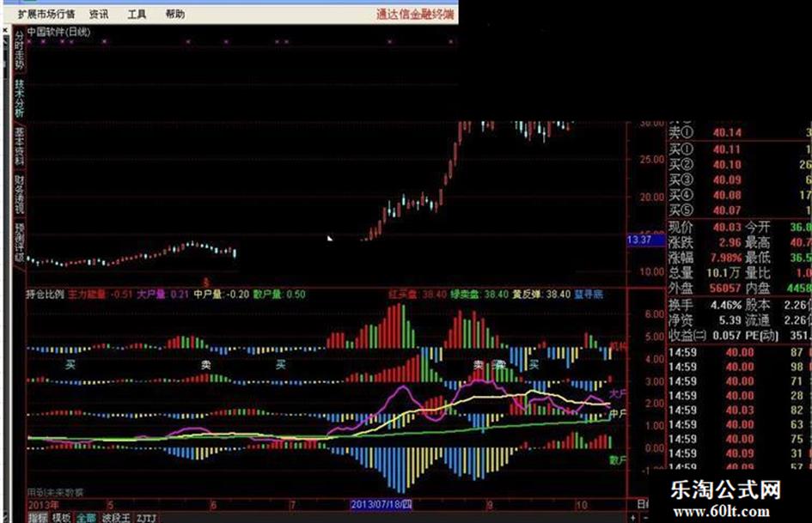812x523 pixels.
Task: Select the 卖① 40.14 order row
Action: point(740,133)
